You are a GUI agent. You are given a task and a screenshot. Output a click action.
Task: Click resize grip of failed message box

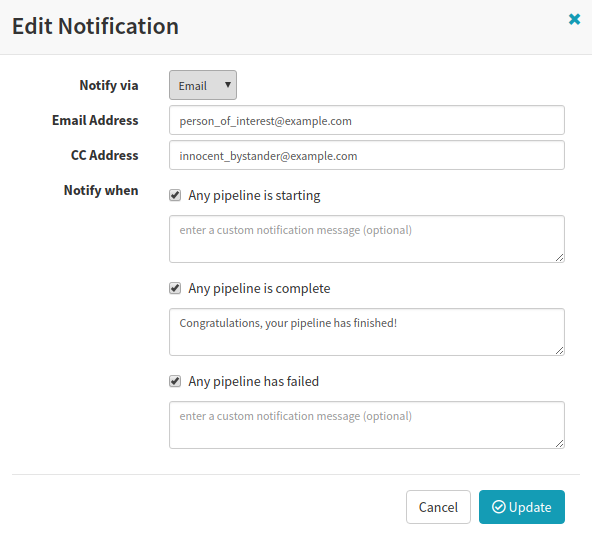tap(560, 443)
